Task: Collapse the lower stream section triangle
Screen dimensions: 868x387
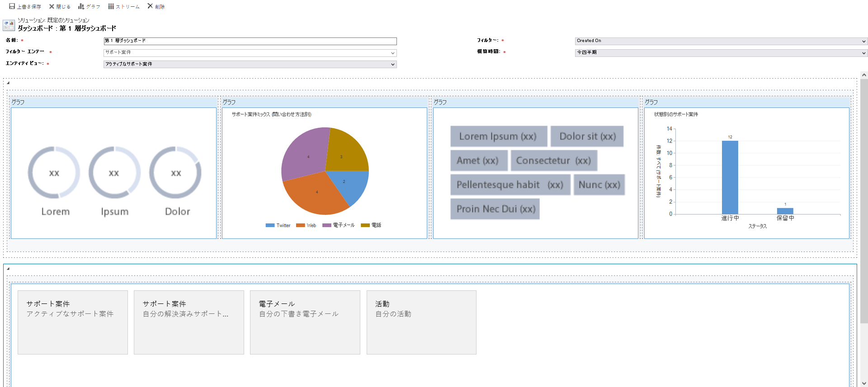Action: click(x=8, y=269)
